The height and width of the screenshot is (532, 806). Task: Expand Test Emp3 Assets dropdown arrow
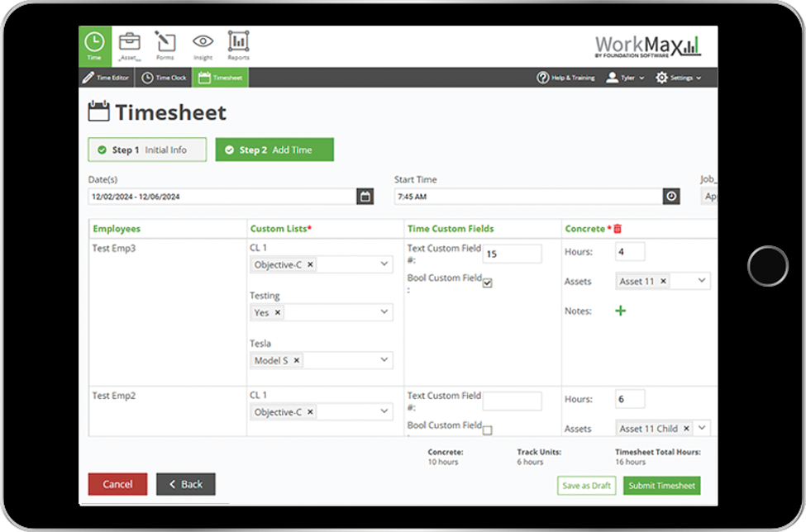702,280
